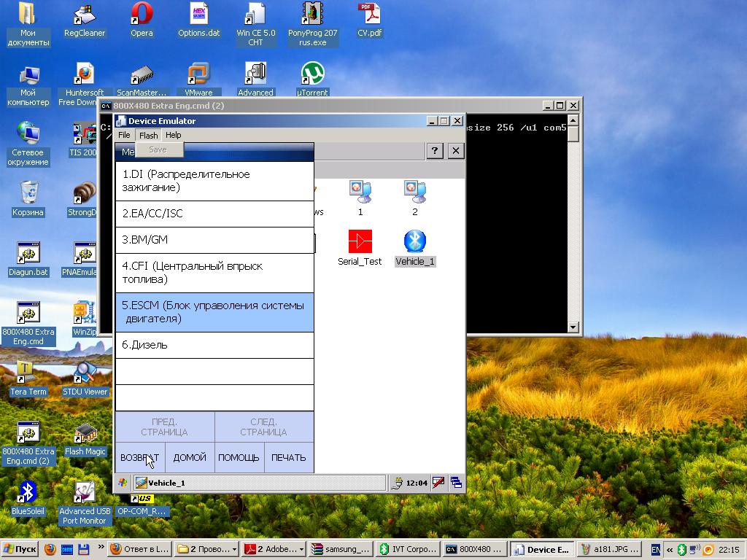Select 1.DI (Распределительное зажигание) entry
747x560 pixels.
[x=214, y=181]
